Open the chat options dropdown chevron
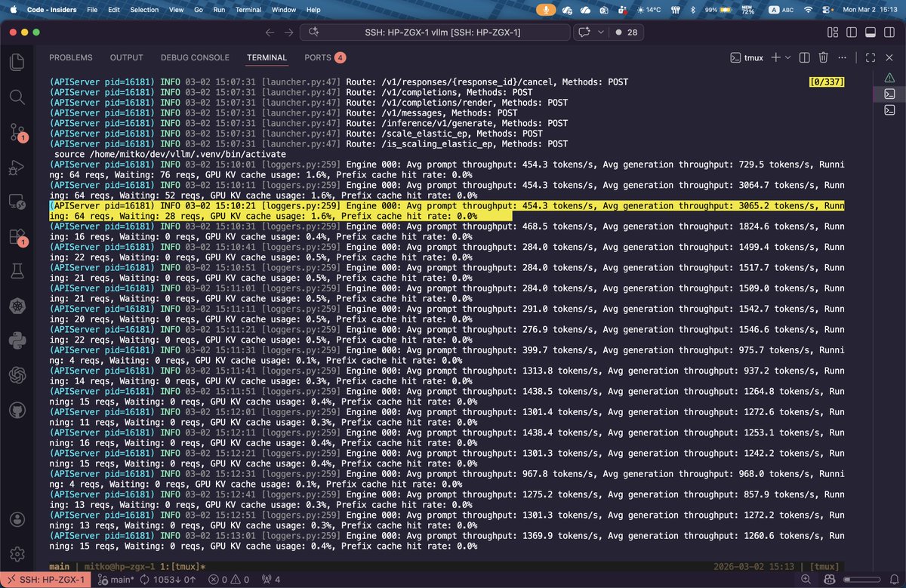 (601, 32)
